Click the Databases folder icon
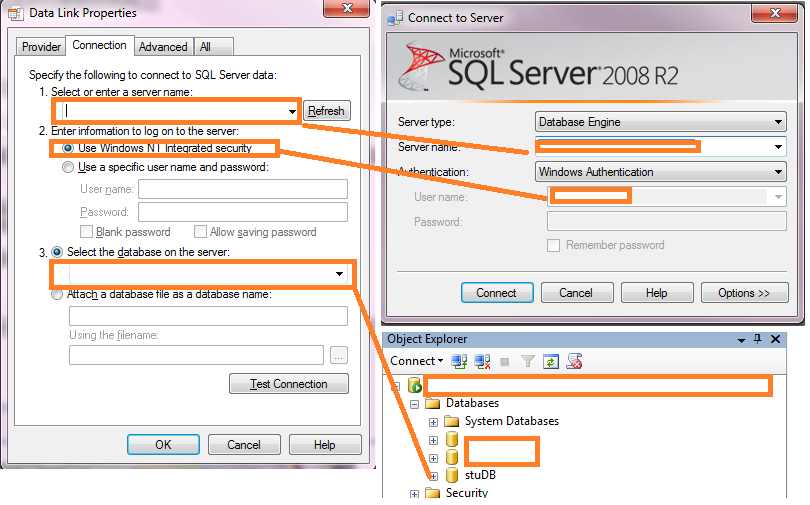This screenshot has height=505, width=810. (x=432, y=403)
